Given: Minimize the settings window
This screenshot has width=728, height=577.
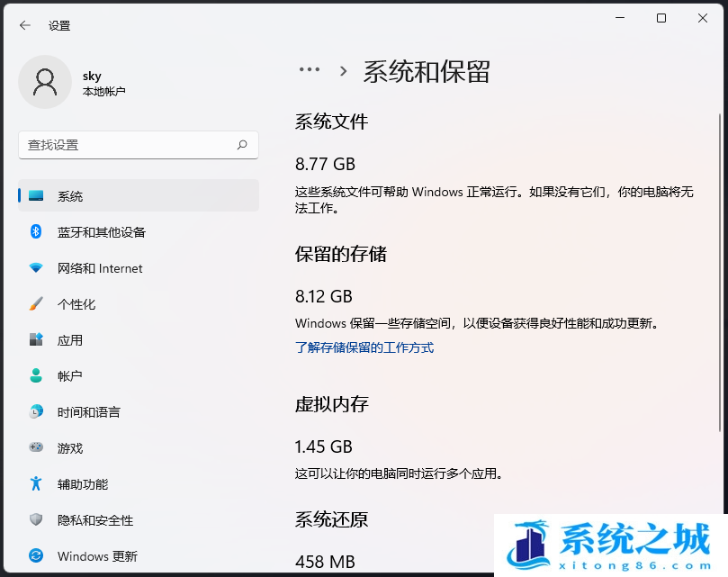Looking at the screenshot, I should (x=620, y=19).
